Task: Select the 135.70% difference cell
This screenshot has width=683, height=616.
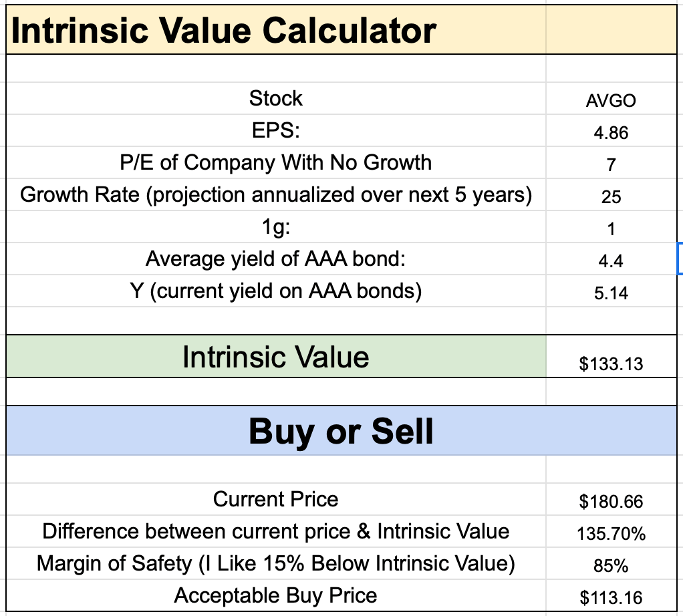Action: [x=611, y=533]
